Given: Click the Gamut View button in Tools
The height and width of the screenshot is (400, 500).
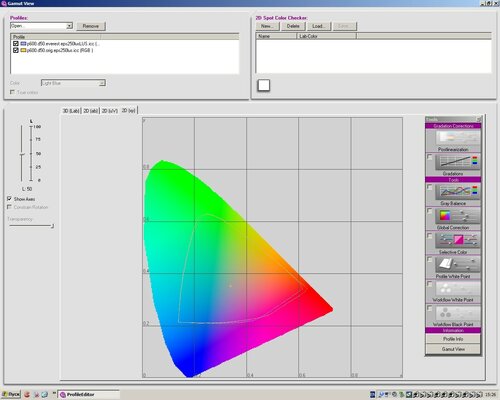Looking at the screenshot, I should [453, 349].
